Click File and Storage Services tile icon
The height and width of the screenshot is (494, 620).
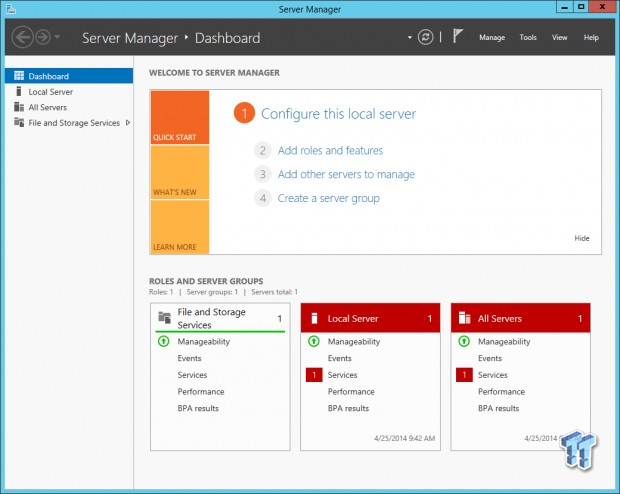coord(164,318)
